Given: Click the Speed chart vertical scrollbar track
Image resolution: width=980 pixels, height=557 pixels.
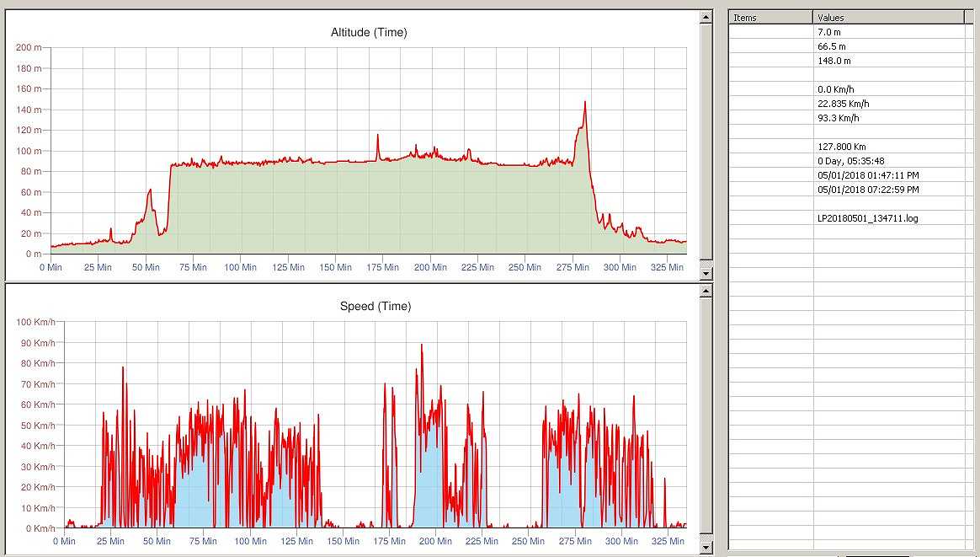Looking at the screenshot, I should (x=706, y=419).
